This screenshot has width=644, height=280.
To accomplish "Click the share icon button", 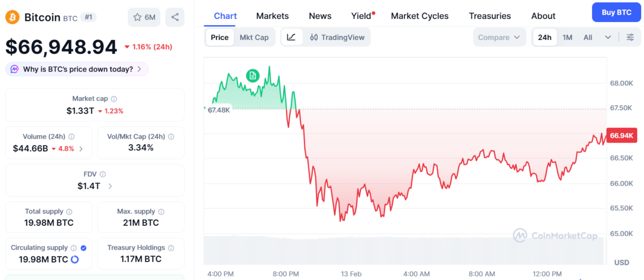I will click(x=175, y=17).
